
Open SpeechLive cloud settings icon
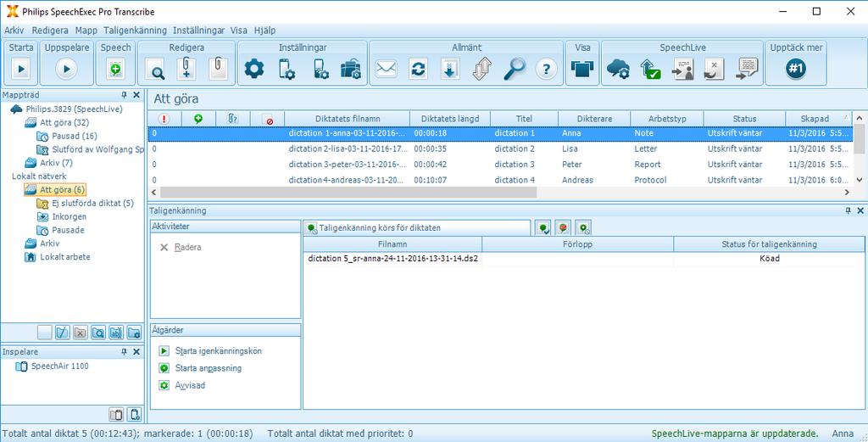(x=618, y=70)
